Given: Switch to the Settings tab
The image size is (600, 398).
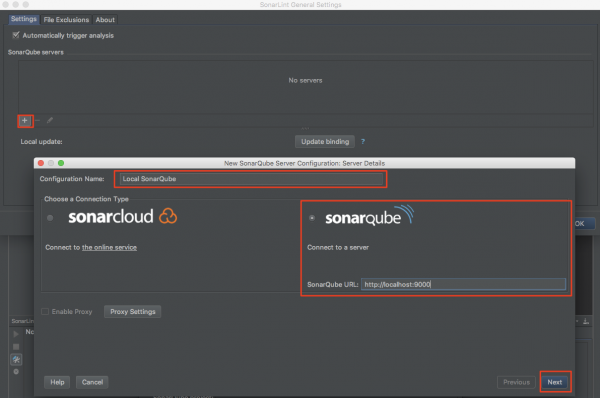Looking at the screenshot, I should click(24, 19).
